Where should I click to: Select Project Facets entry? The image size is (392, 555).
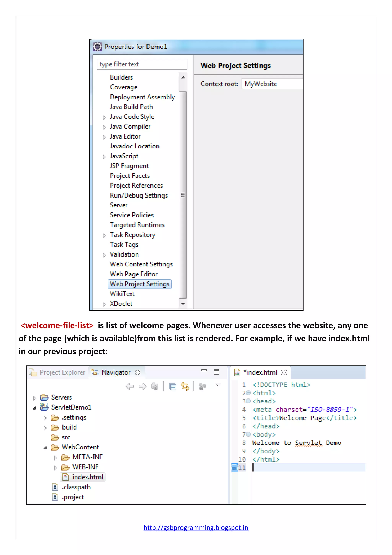pyautogui.click(x=130, y=176)
